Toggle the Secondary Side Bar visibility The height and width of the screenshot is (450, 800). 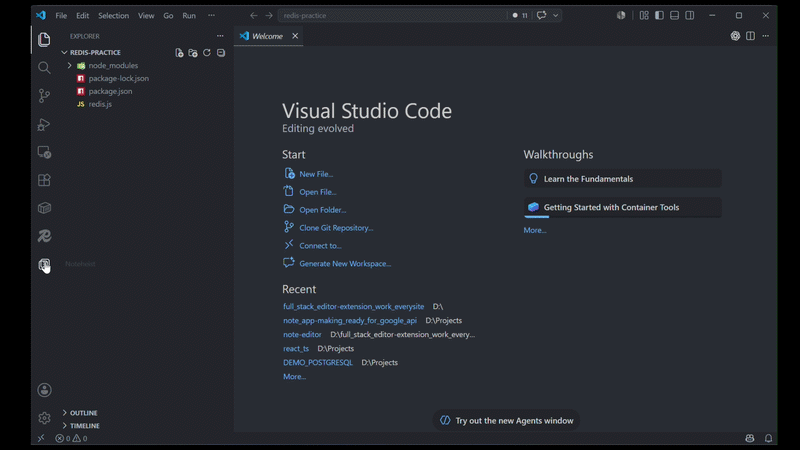[x=690, y=15]
